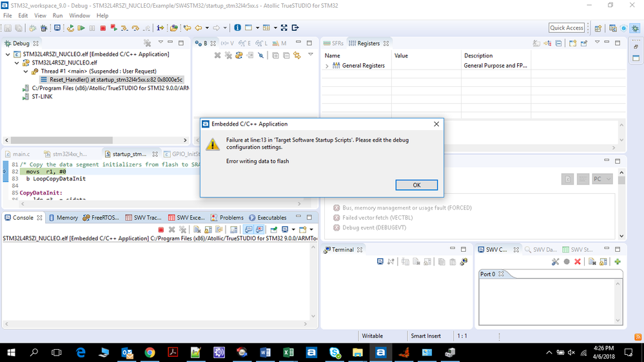Click the Quick Access box
This screenshot has width=644, height=362.
567,28
